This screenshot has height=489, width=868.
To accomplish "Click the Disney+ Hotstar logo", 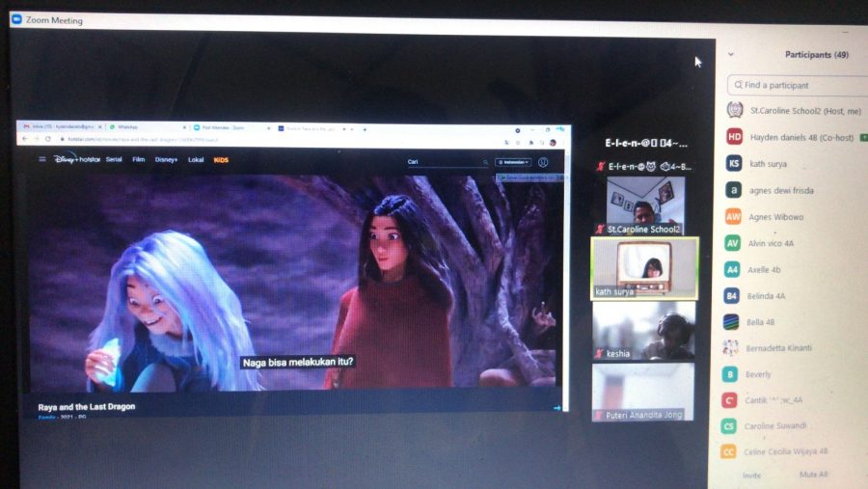I will [x=77, y=159].
